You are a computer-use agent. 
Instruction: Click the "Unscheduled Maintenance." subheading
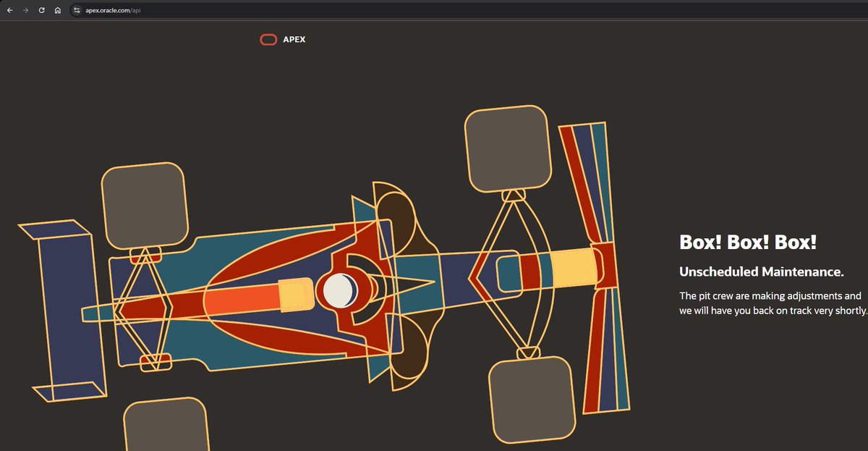coord(762,272)
